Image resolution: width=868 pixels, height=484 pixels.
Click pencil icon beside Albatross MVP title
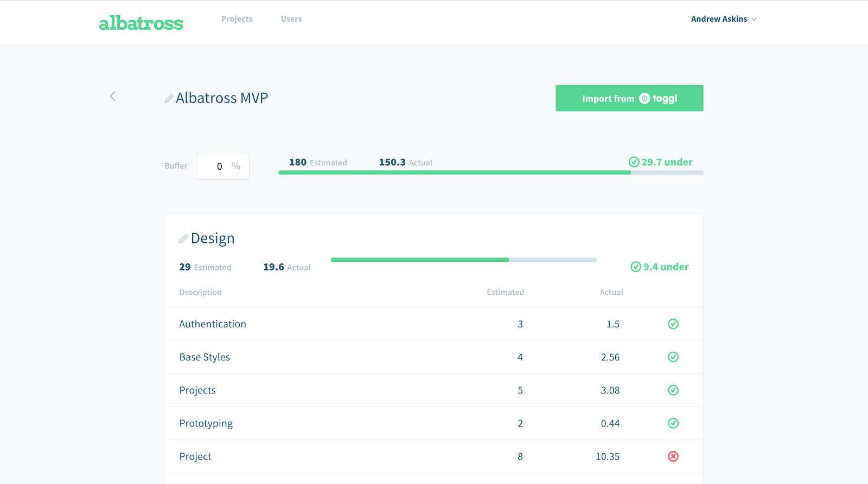(x=169, y=99)
